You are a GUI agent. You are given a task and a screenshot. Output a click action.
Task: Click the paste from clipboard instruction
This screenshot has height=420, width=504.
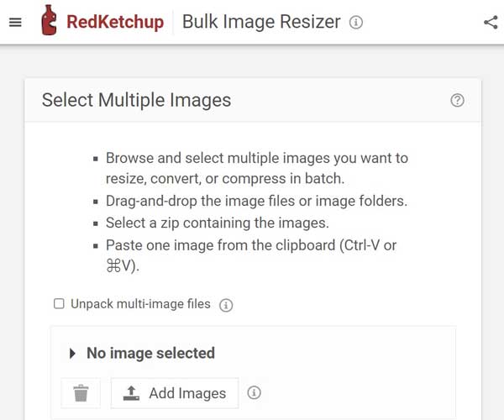251,255
